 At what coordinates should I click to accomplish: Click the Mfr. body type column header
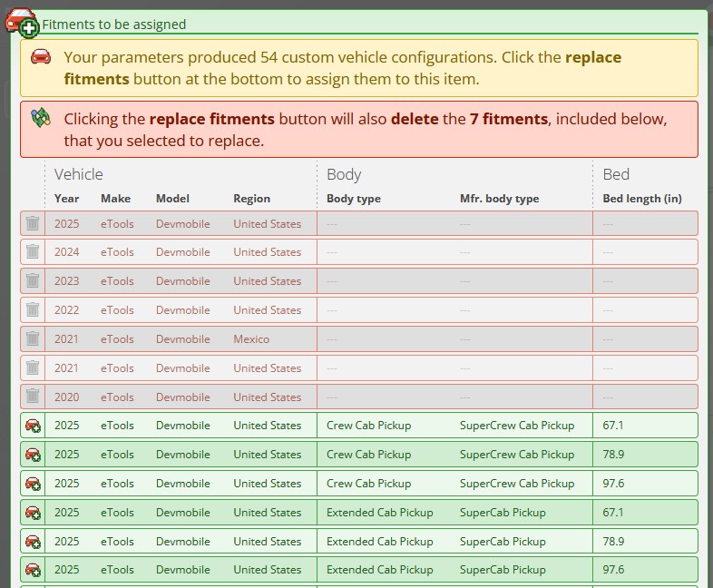(x=499, y=199)
